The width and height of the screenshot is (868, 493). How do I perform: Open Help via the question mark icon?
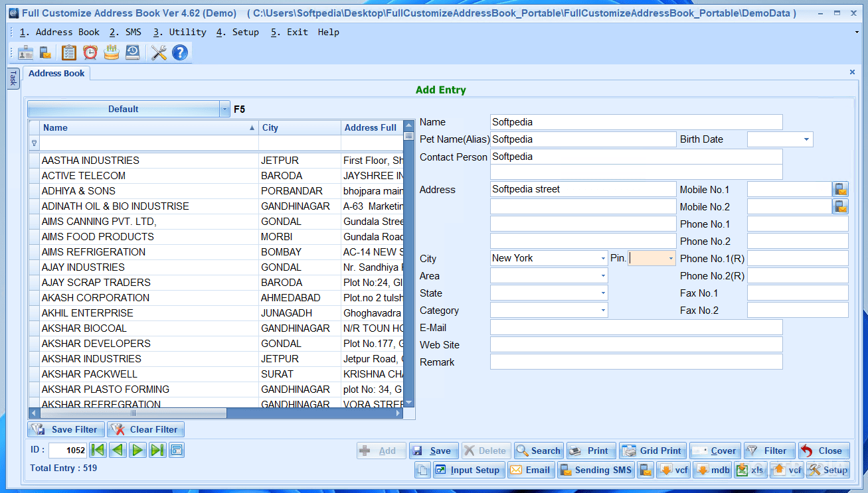[180, 52]
